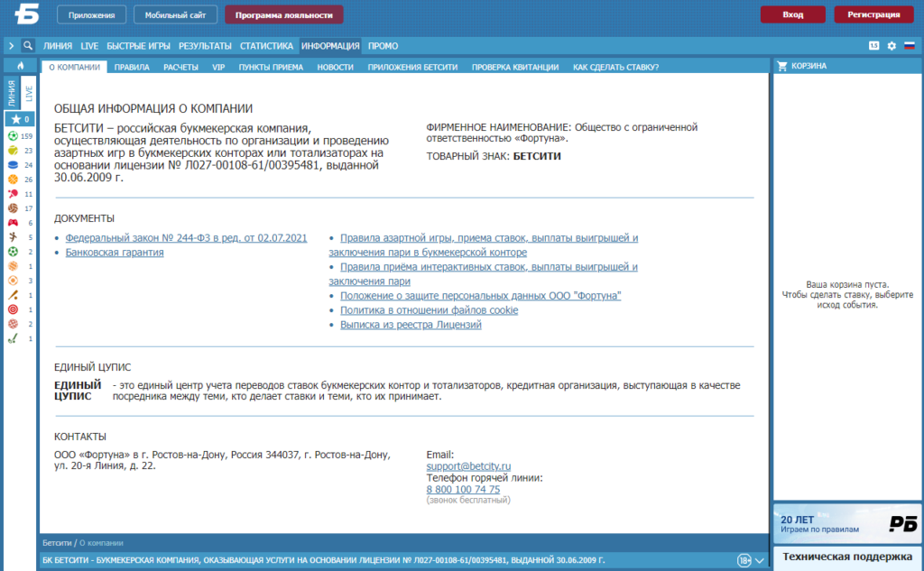Open Положение о защите персональных данных link
Image resolution: width=924 pixels, height=571 pixels.
pos(480,296)
